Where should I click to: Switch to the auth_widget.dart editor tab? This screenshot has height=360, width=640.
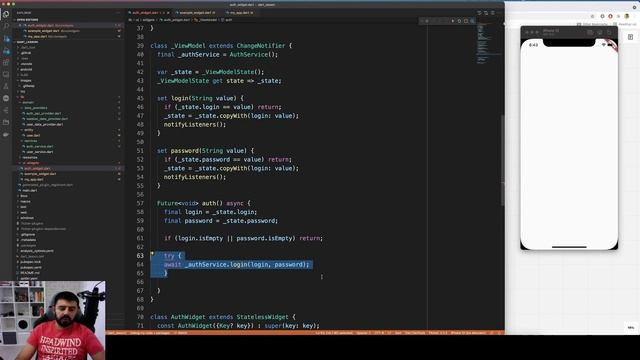tap(149, 13)
